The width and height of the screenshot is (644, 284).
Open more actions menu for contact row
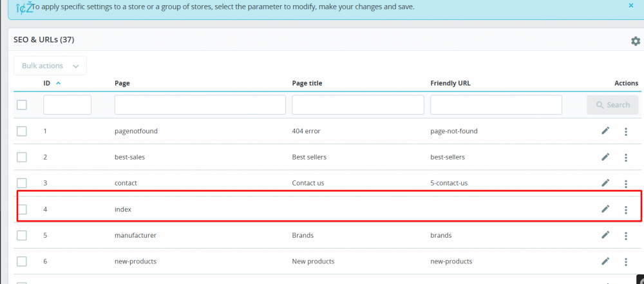click(625, 184)
